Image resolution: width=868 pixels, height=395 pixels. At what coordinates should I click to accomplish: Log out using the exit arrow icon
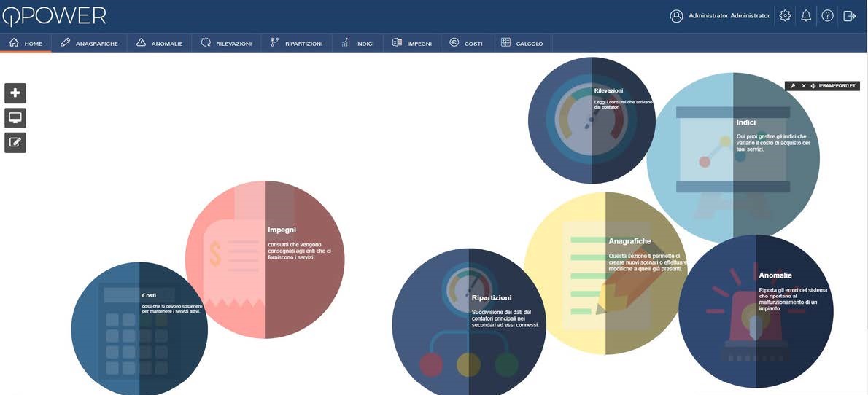[849, 15]
